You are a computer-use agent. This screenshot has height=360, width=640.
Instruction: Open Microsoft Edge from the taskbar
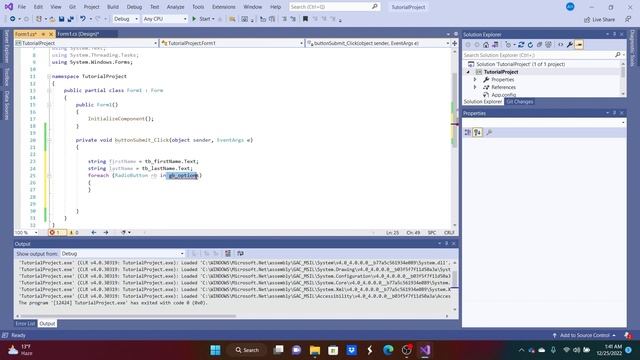[x=388, y=350]
